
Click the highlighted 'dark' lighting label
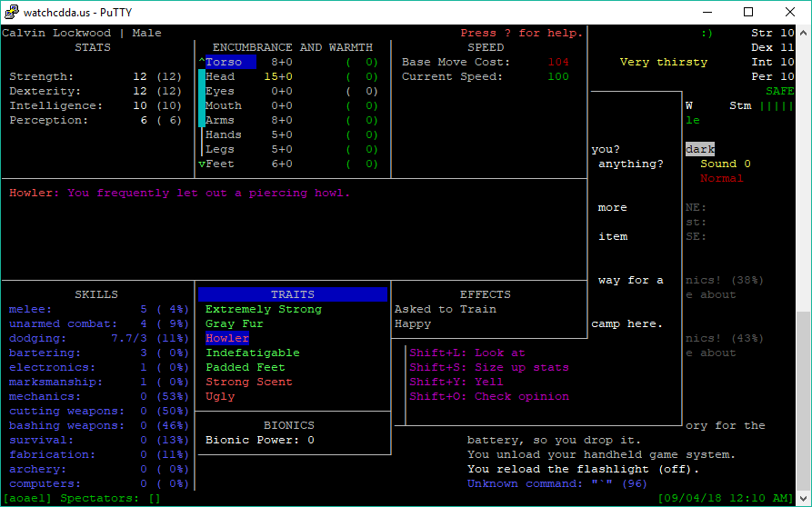point(700,150)
